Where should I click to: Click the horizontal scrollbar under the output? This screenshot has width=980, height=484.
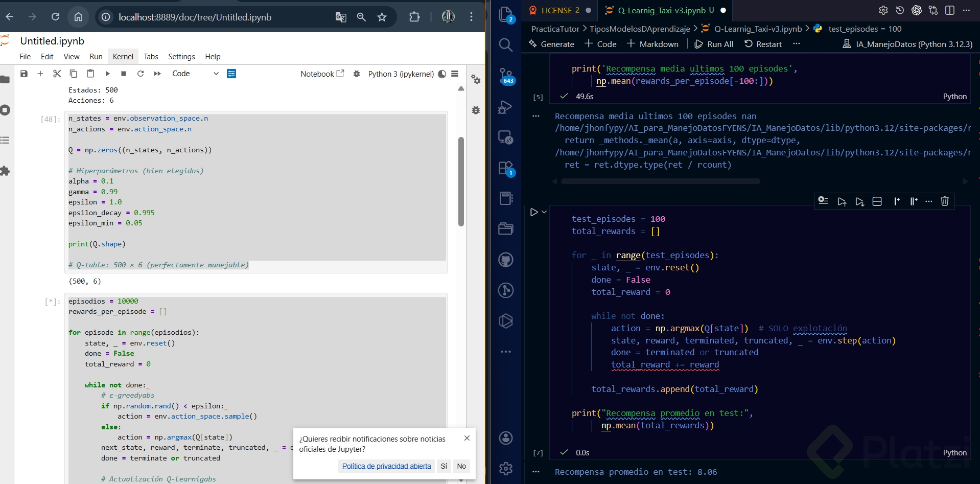click(x=660, y=181)
